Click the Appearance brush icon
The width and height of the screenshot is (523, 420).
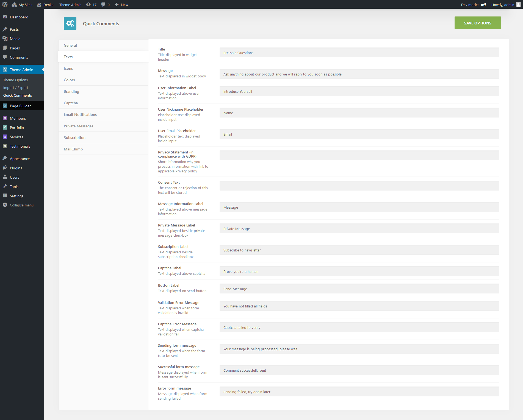coord(5,158)
